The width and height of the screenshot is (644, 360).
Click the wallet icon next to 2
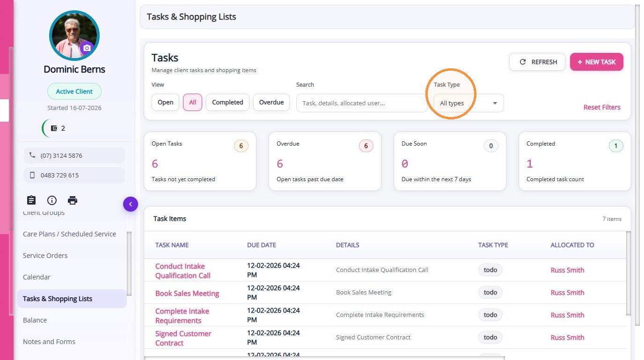(54, 128)
